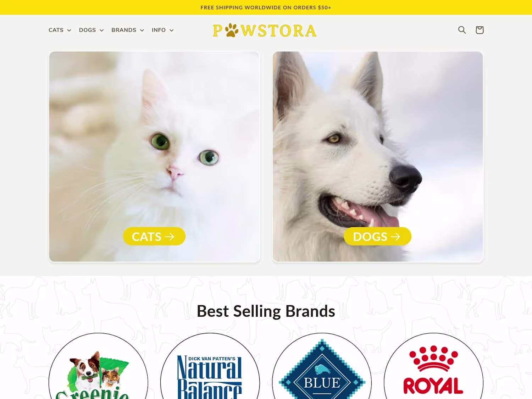Select the Royal Canin brand logo
Image resolution: width=532 pixels, height=399 pixels.
click(433, 366)
